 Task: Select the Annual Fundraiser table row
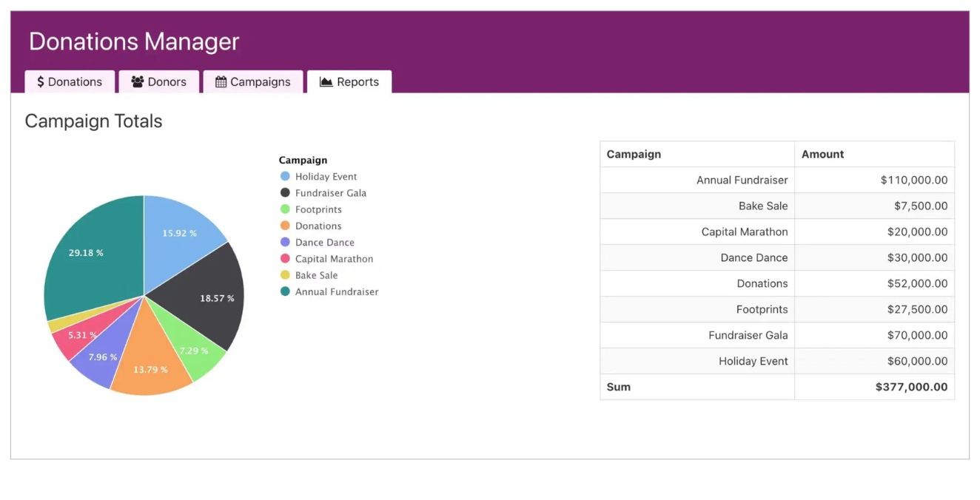point(742,180)
